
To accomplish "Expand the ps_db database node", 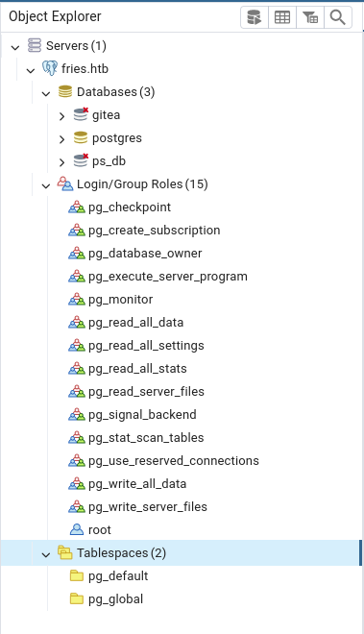I will [x=61, y=162].
